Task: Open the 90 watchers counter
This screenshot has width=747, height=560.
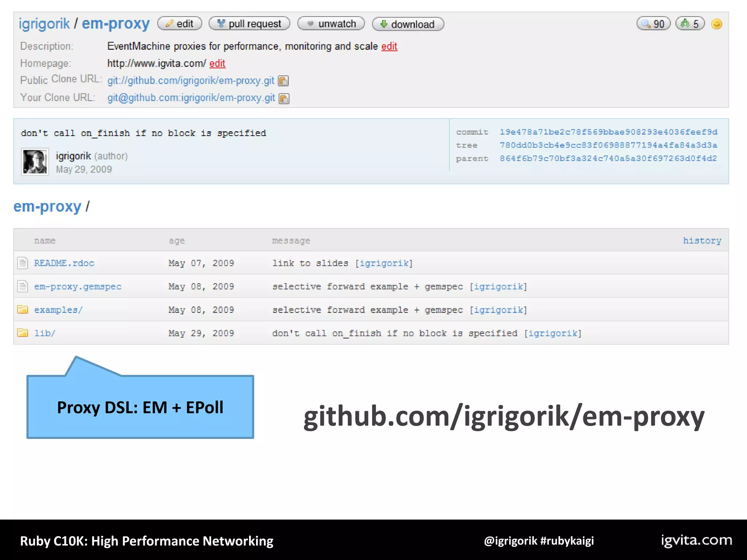Action: tap(653, 24)
